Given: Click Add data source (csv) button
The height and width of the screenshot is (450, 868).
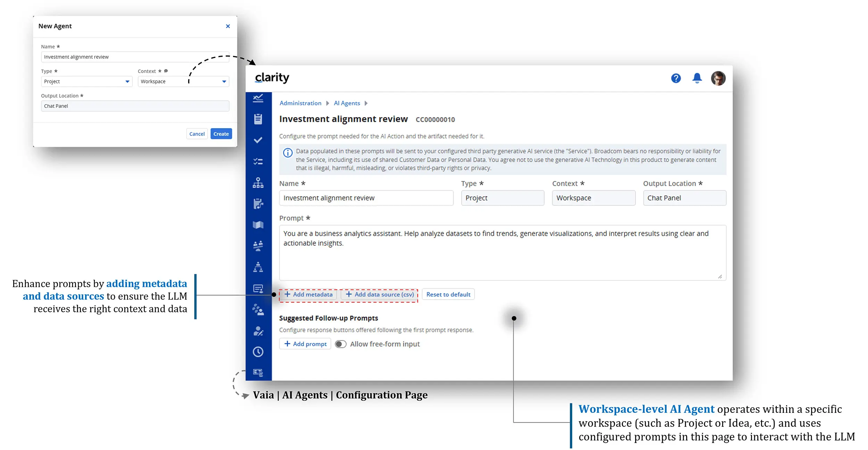Looking at the screenshot, I should click(379, 294).
